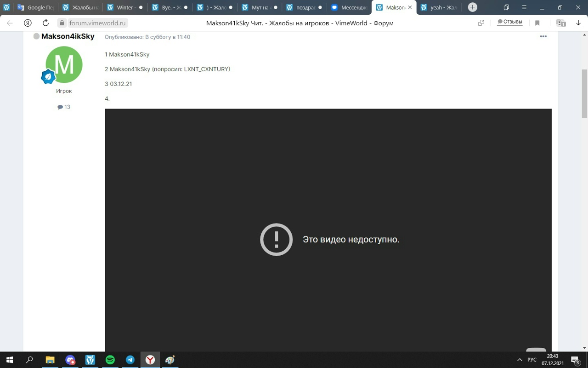The image size is (588, 368).
Task: Close the active Makson41kSky tab
Action: [x=410, y=7]
